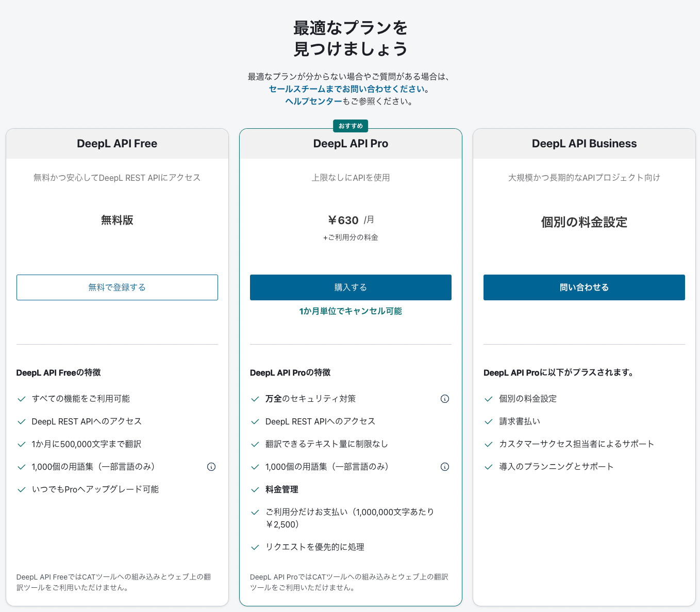
Task: Click カスタマーサクセス担当者によるサポート text
Action: [577, 444]
